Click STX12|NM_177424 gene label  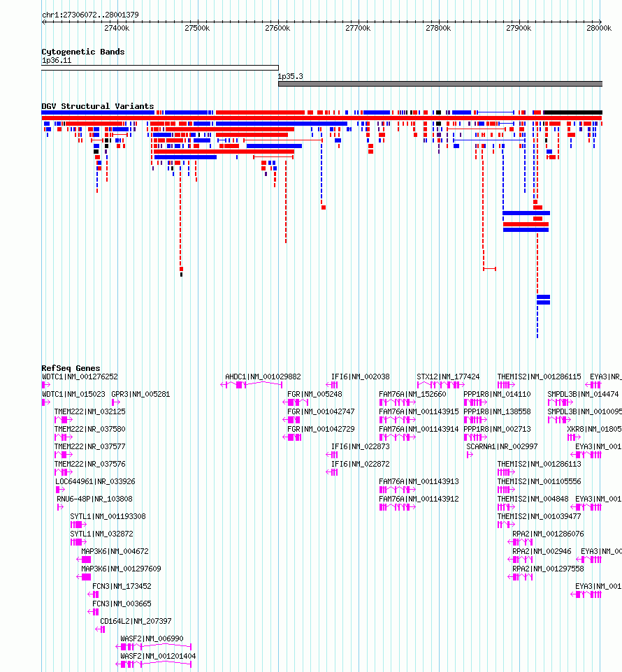coord(449,377)
